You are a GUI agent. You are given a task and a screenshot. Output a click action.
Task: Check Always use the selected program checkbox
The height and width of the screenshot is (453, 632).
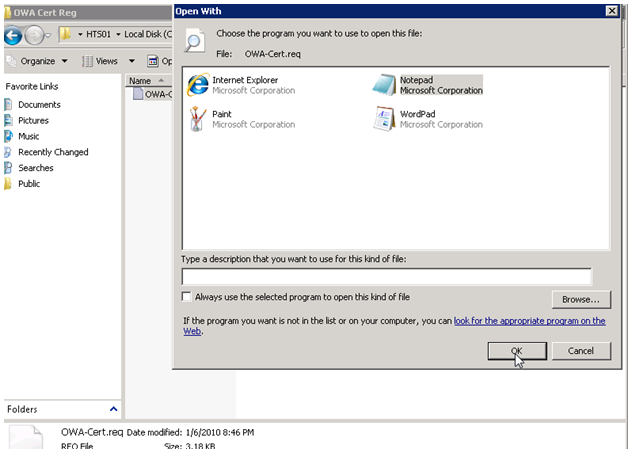pyautogui.click(x=186, y=297)
